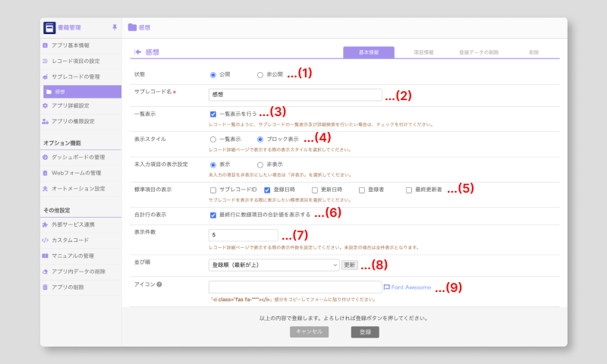607x364 pixels.
Task: Select 表示 for empty fields
Action: coord(213,165)
